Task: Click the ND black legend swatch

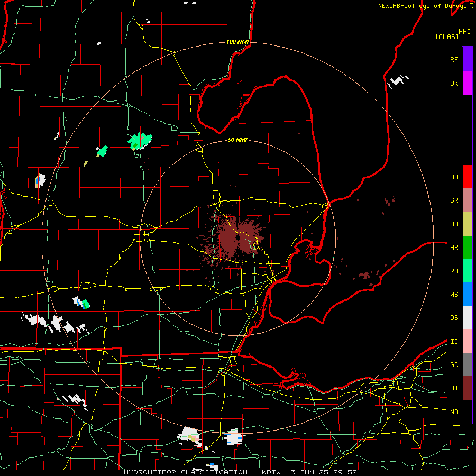Action: [x=467, y=411]
